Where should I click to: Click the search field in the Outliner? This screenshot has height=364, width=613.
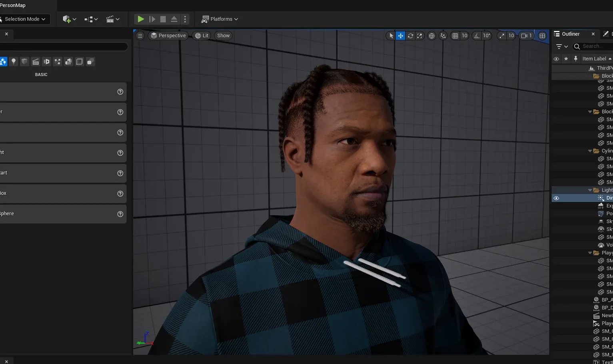pos(593,46)
